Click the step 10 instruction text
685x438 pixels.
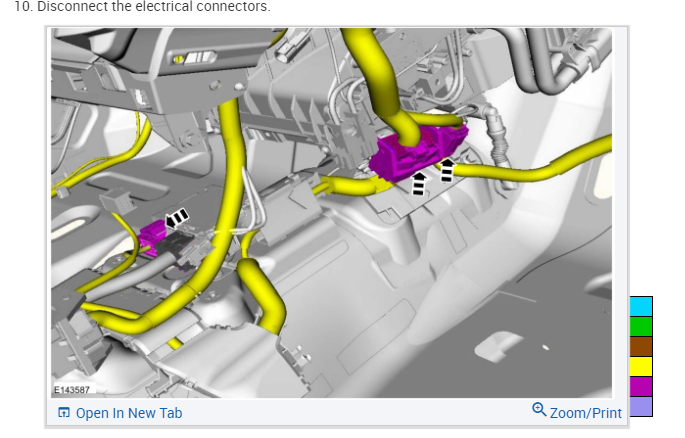(x=143, y=7)
